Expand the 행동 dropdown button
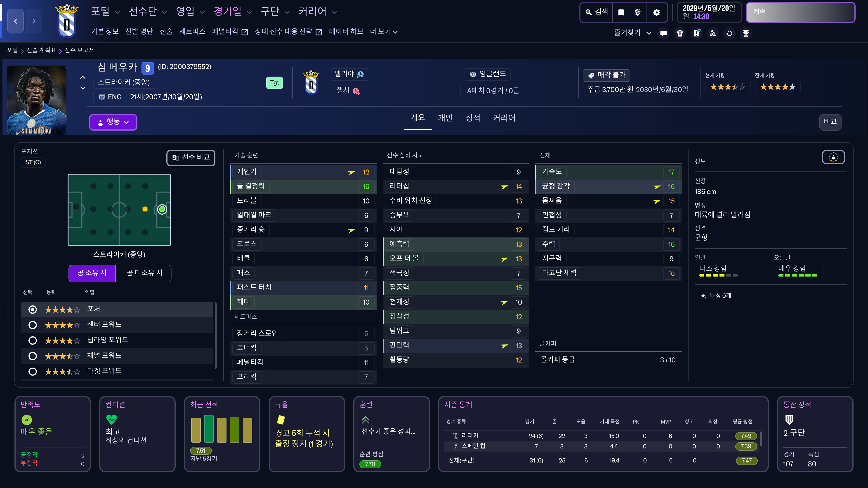Viewport: 868px width, 488px height. 113,122
